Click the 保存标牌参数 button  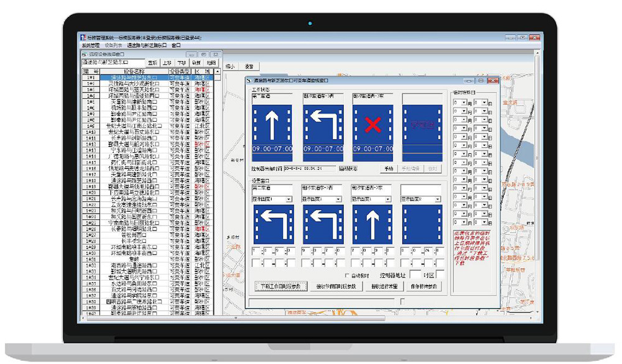(424, 286)
